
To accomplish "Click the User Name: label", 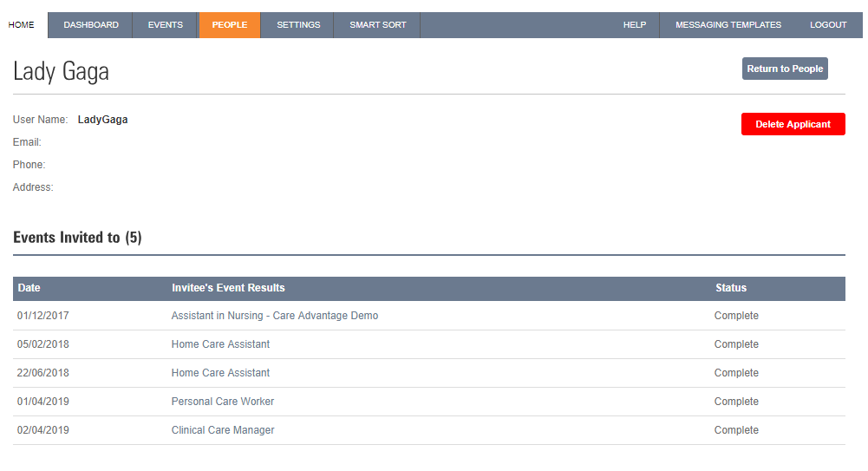I will (x=41, y=120).
